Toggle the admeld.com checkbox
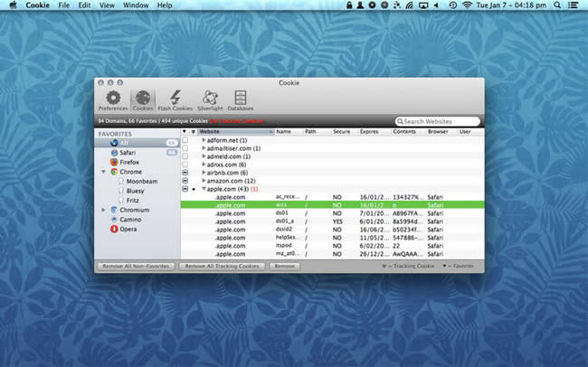 point(185,156)
